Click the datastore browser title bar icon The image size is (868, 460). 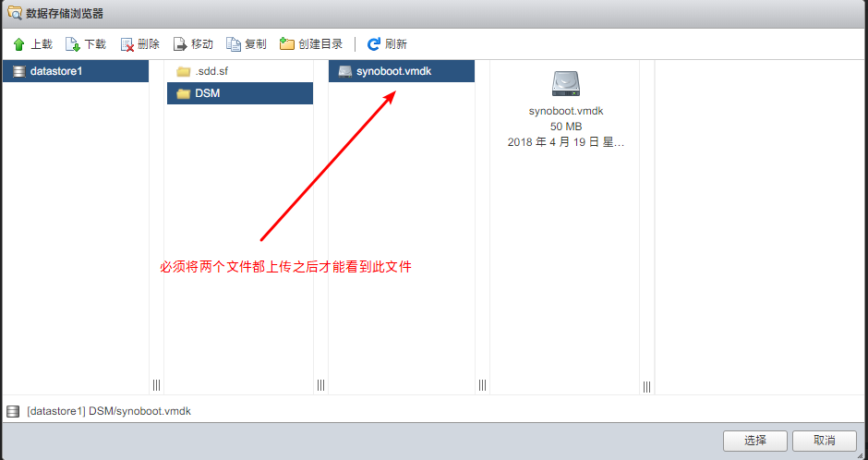click(x=15, y=13)
